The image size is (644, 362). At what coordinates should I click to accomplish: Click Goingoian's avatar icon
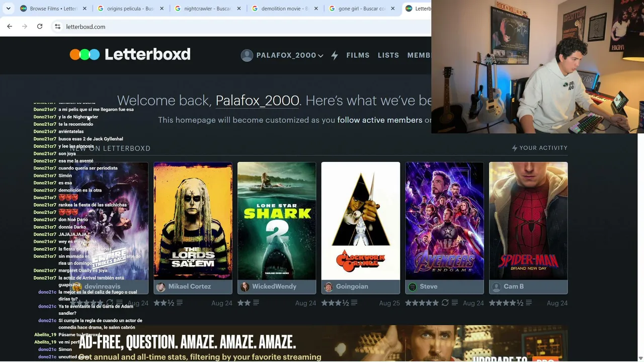pos(329,287)
